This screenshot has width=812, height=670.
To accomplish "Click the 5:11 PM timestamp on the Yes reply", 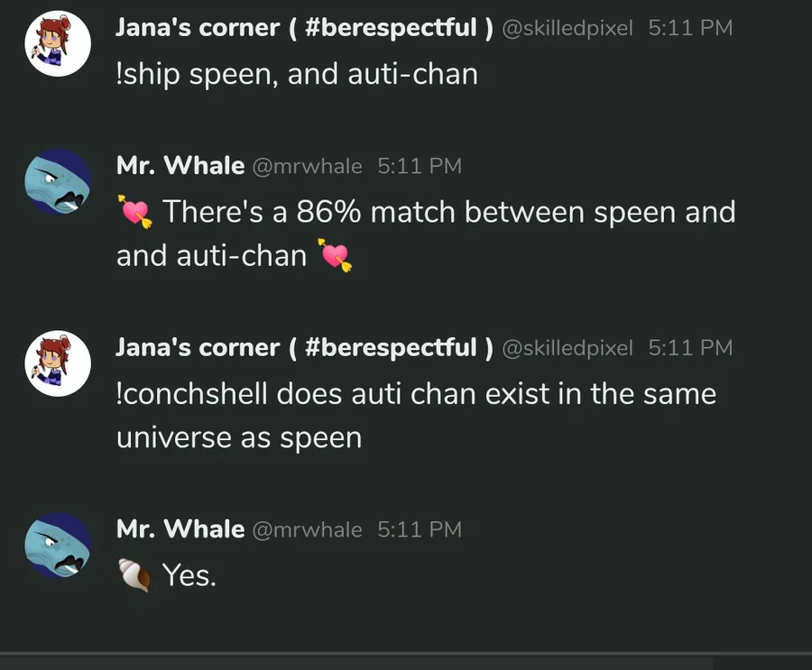I will [420, 529].
